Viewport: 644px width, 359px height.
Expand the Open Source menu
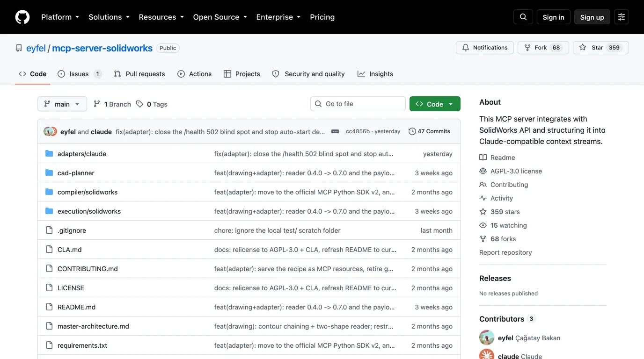[220, 17]
